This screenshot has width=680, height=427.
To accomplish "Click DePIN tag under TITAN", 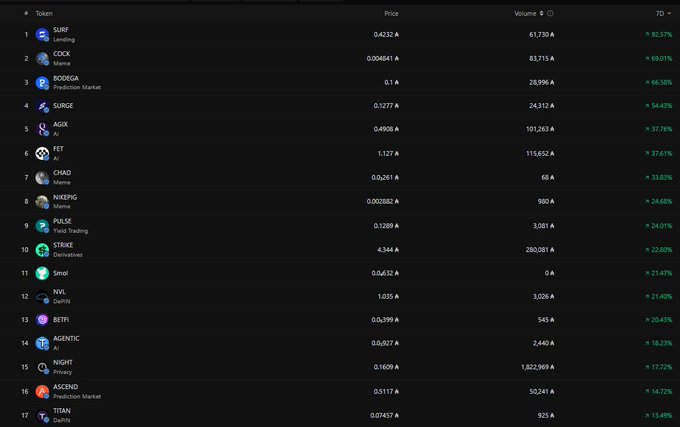I will tap(62, 420).
